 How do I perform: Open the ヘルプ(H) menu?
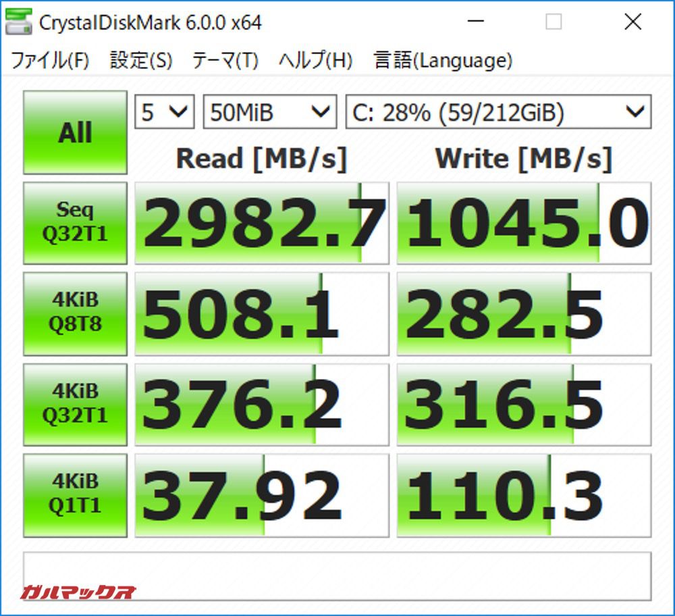(315, 61)
